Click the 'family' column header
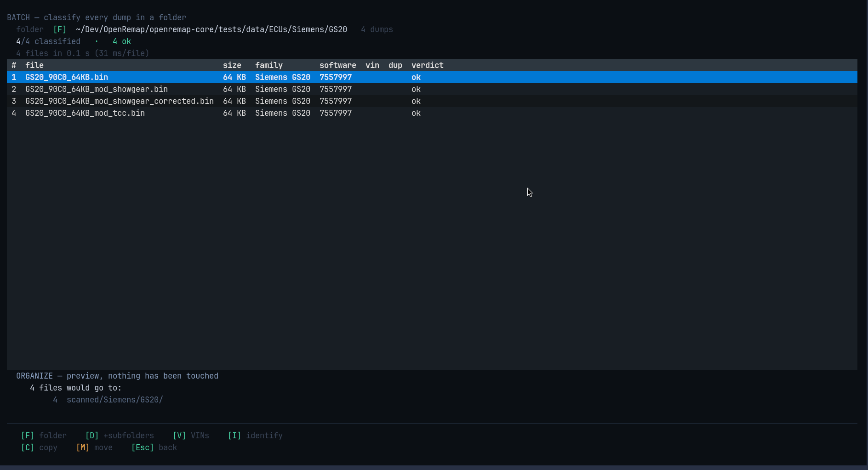The height and width of the screenshot is (470, 868). tap(269, 65)
